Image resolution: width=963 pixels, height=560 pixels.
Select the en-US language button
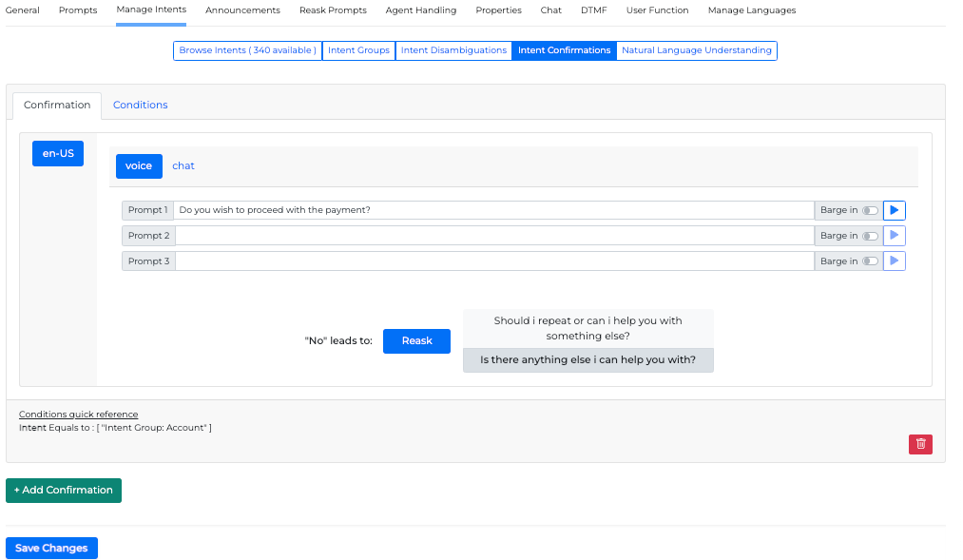point(58,153)
